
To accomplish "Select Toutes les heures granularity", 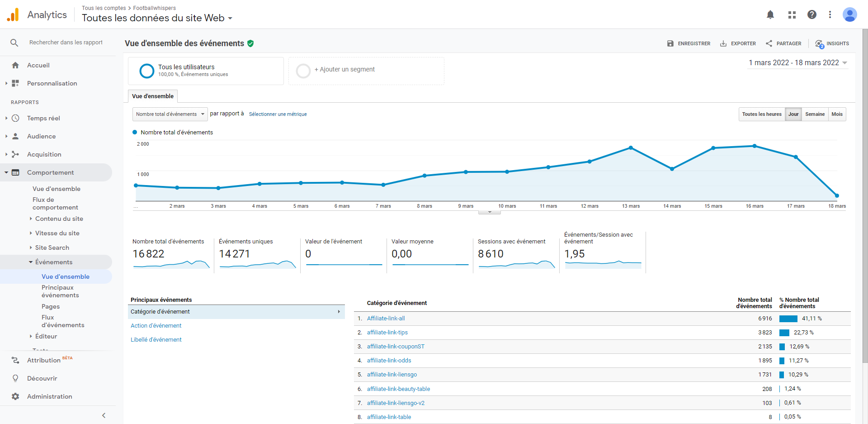I will (x=761, y=114).
